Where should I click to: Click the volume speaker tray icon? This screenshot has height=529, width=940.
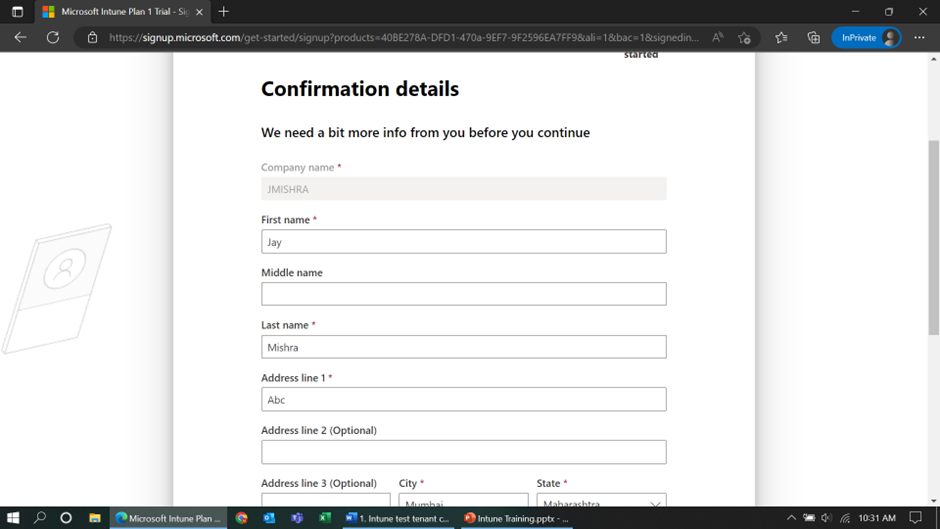click(827, 518)
